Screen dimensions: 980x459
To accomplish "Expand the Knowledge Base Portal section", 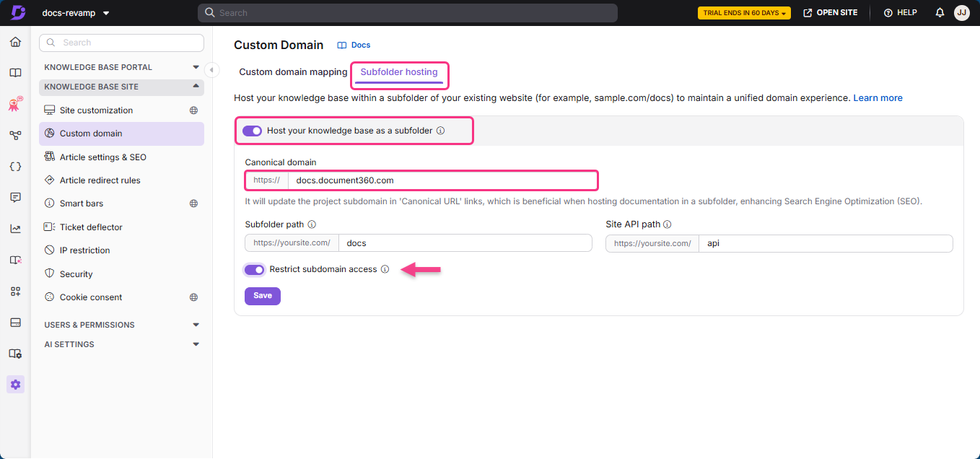I will [121, 67].
